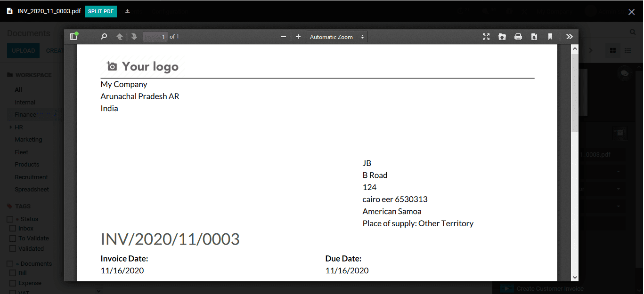Click the Your logo placeholder
This screenshot has width=644, height=294.
[143, 67]
